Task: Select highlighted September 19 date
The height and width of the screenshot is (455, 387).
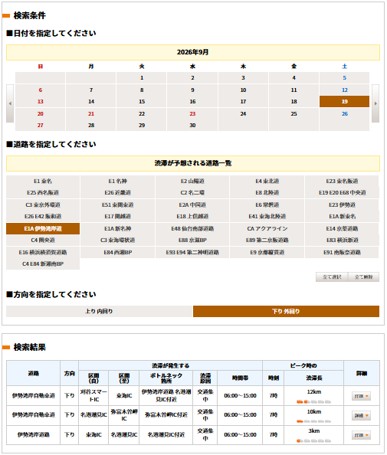Action: 344,102
